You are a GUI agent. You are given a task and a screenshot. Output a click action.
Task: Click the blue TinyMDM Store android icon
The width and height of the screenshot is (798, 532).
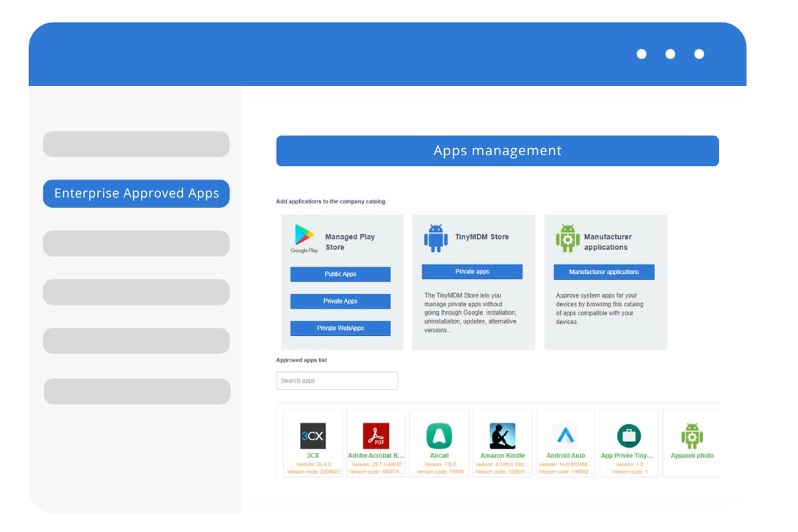436,238
